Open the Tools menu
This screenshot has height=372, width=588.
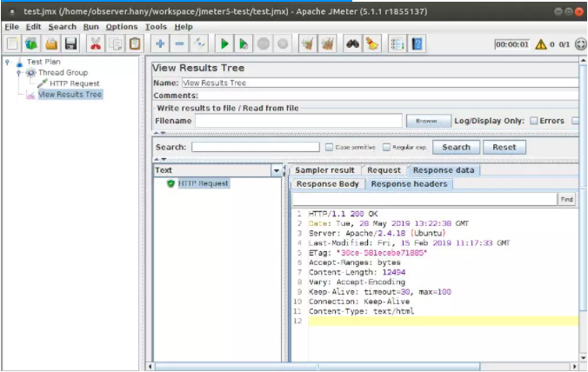pyautogui.click(x=156, y=27)
